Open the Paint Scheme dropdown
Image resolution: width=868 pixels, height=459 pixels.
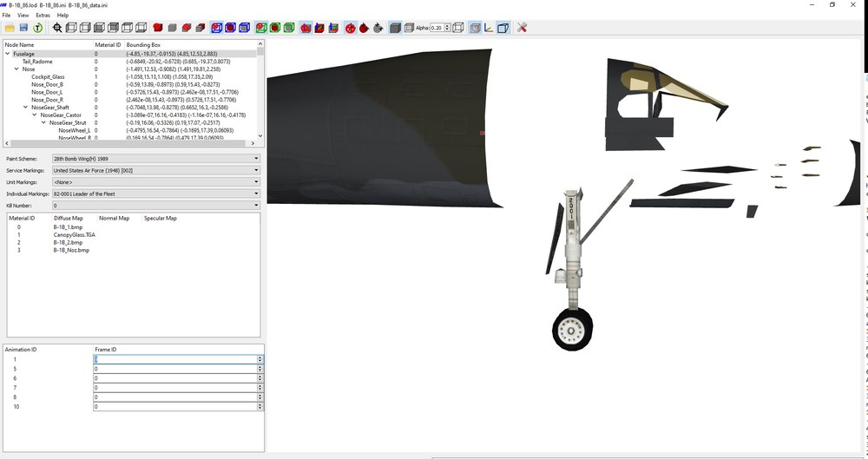156,159
